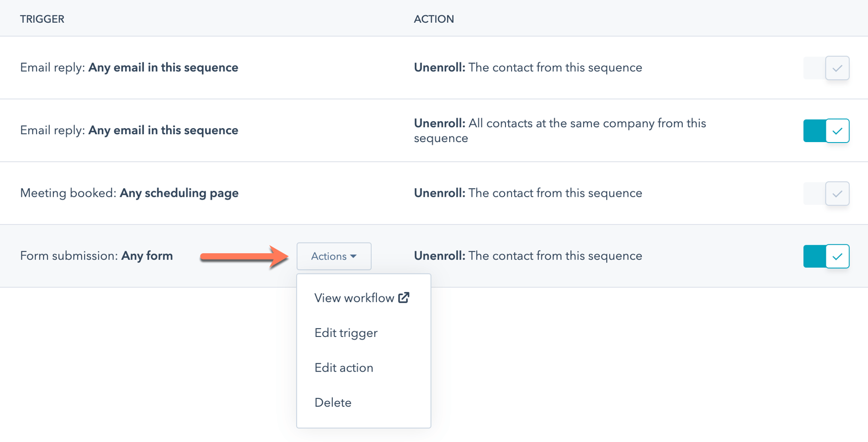868x442 pixels.
Task: Click the checkmark inside the Form submission toggle
Action: pos(837,256)
